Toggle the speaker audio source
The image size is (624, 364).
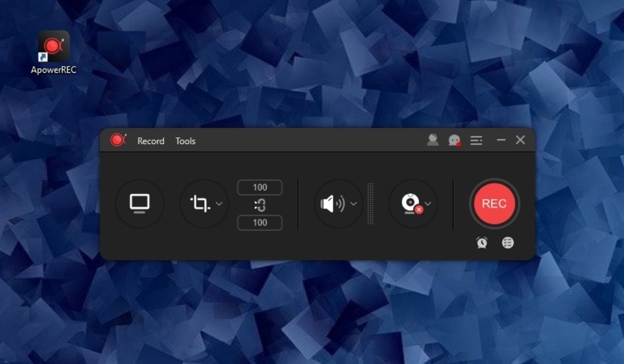click(333, 204)
